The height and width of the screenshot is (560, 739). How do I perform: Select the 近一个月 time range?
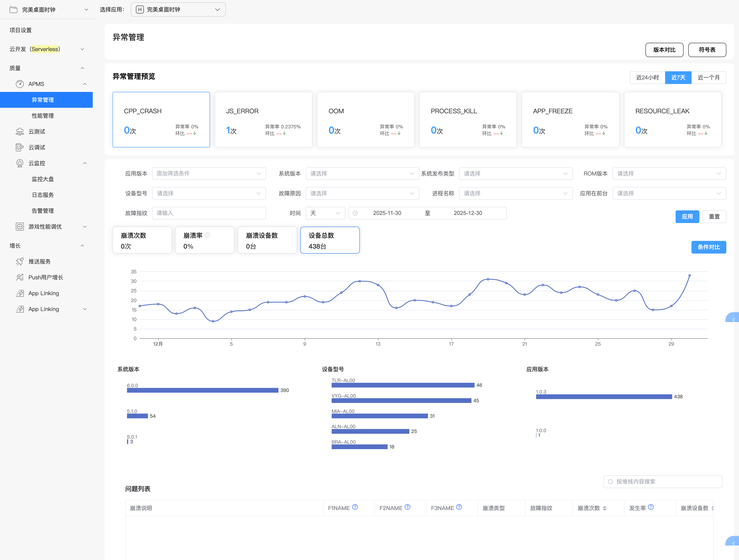pos(709,77)
